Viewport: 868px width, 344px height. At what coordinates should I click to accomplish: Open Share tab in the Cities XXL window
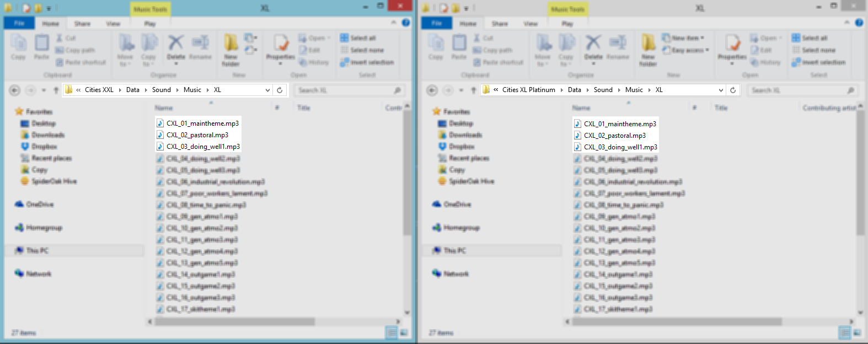pos(82,24)
